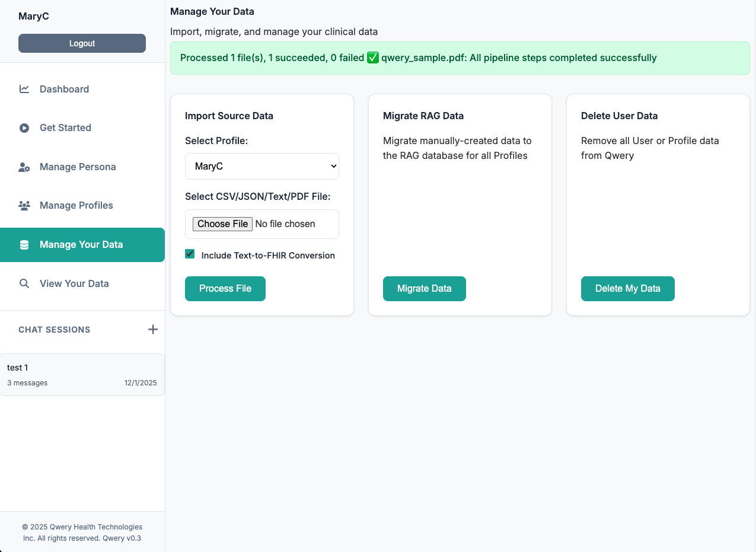Open the Dashboard page
The image size is (756, 552).
pos(64,88)
